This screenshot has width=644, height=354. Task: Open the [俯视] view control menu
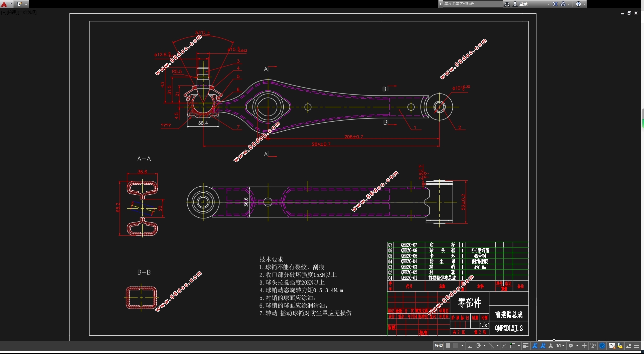(11, 12)
